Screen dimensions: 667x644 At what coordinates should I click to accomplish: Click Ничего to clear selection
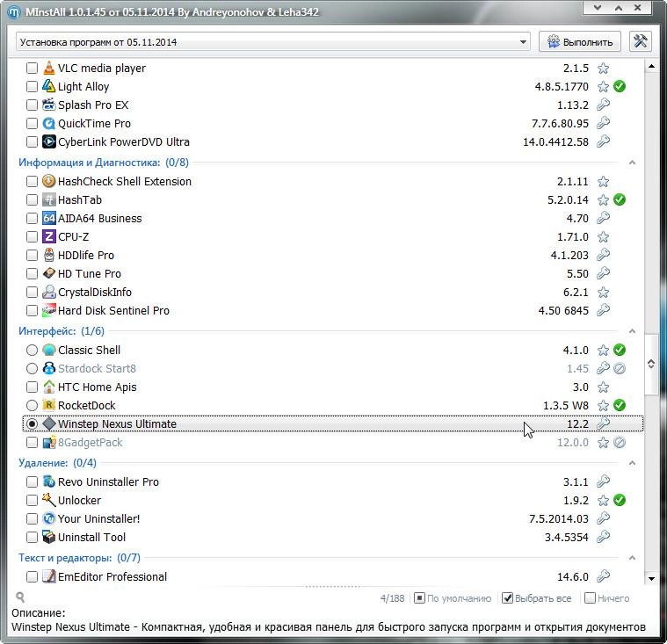click(607, 598)
